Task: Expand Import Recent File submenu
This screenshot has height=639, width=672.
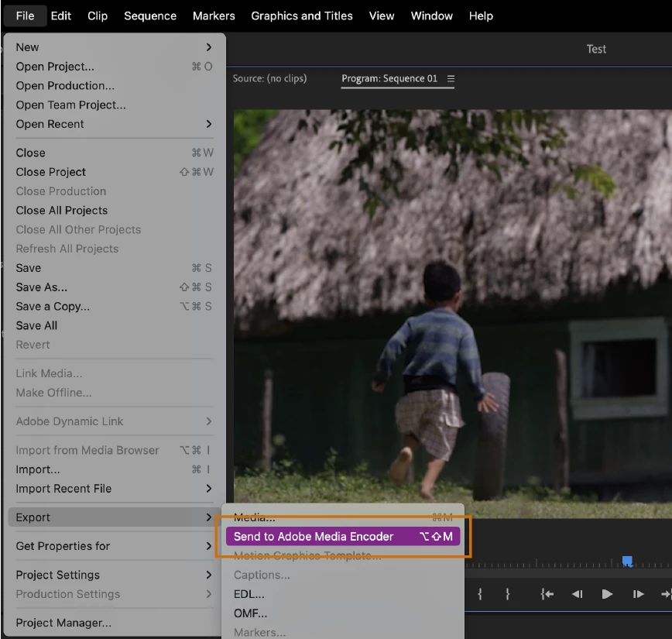Action: [115, 489]
